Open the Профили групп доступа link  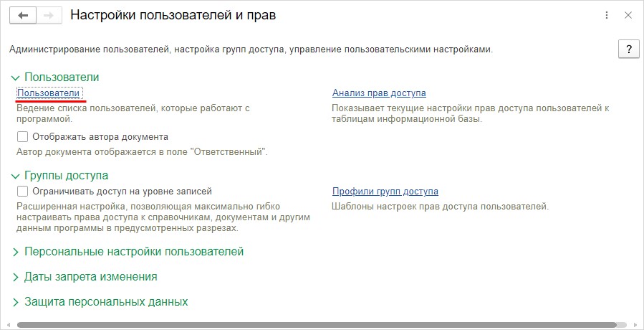[385, 192]
